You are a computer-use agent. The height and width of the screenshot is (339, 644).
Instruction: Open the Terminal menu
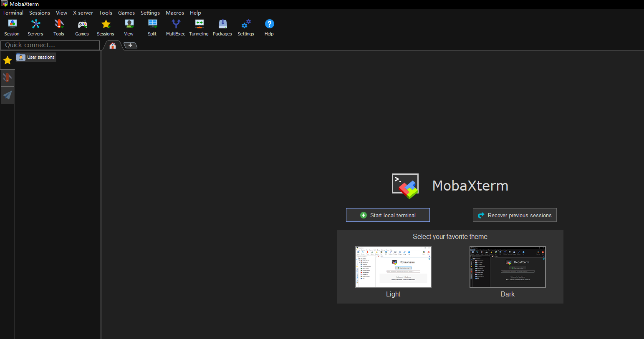click(13, 13)
